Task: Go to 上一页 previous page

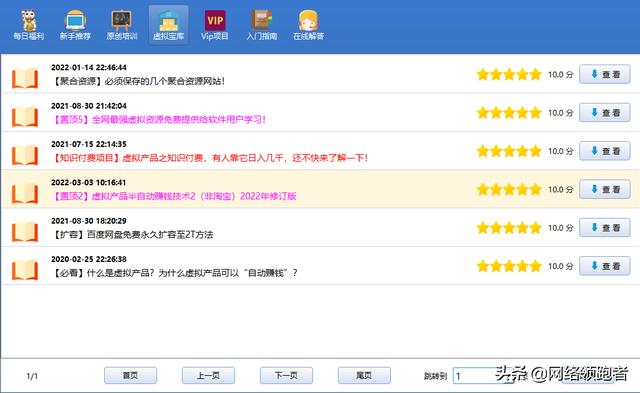Action: point(209,375)
